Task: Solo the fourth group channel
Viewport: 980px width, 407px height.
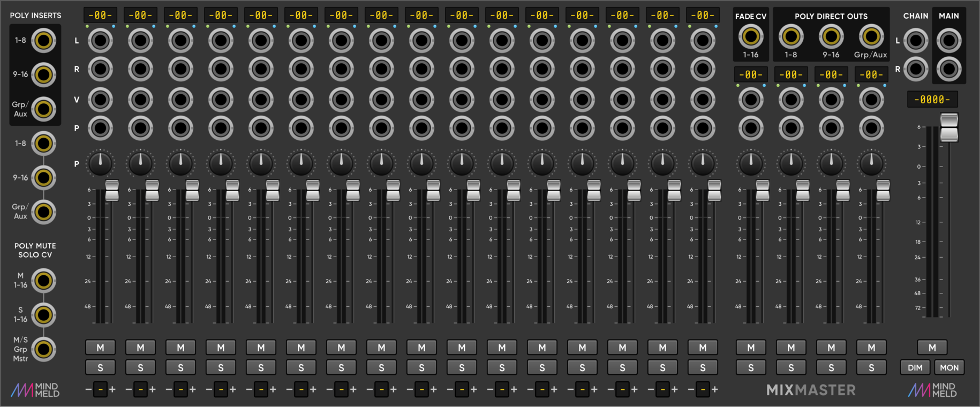Action: (871, 367)
